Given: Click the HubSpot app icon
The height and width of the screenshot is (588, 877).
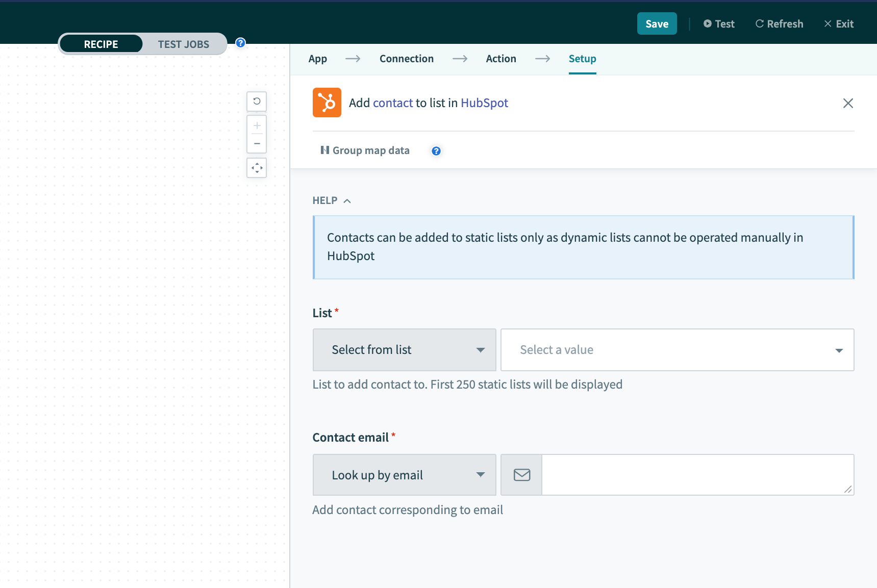Looking at the screenshot, I should tap(327, 103).
